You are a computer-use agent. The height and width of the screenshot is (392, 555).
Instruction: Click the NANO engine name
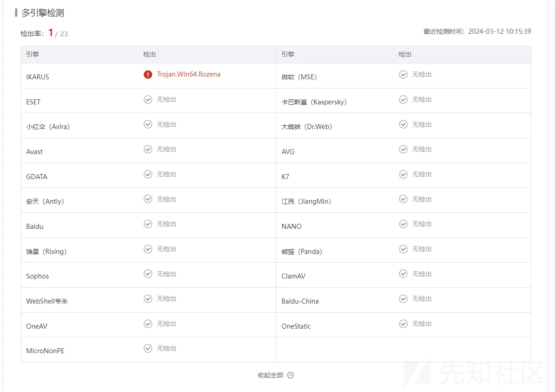pos(291,227)
